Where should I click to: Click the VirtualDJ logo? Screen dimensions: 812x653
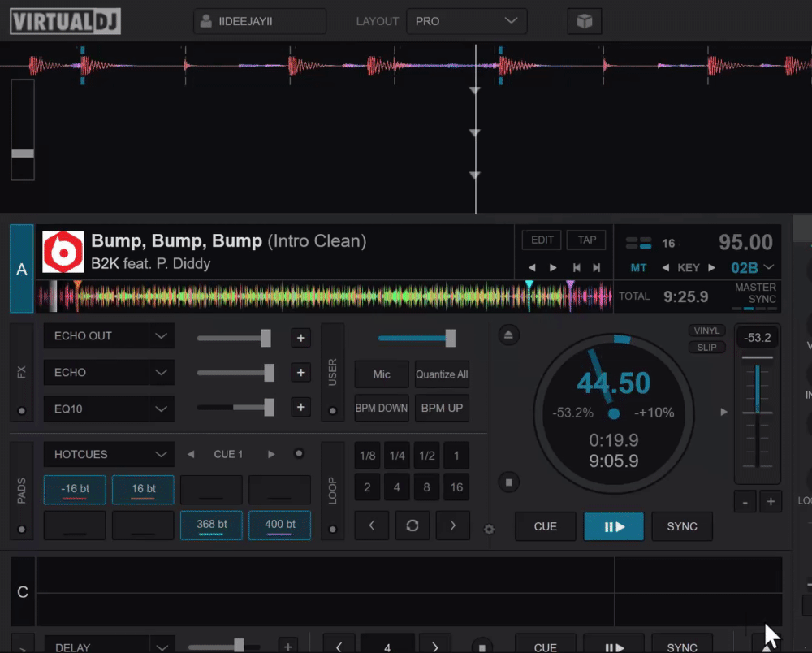(x=65, y=21)
